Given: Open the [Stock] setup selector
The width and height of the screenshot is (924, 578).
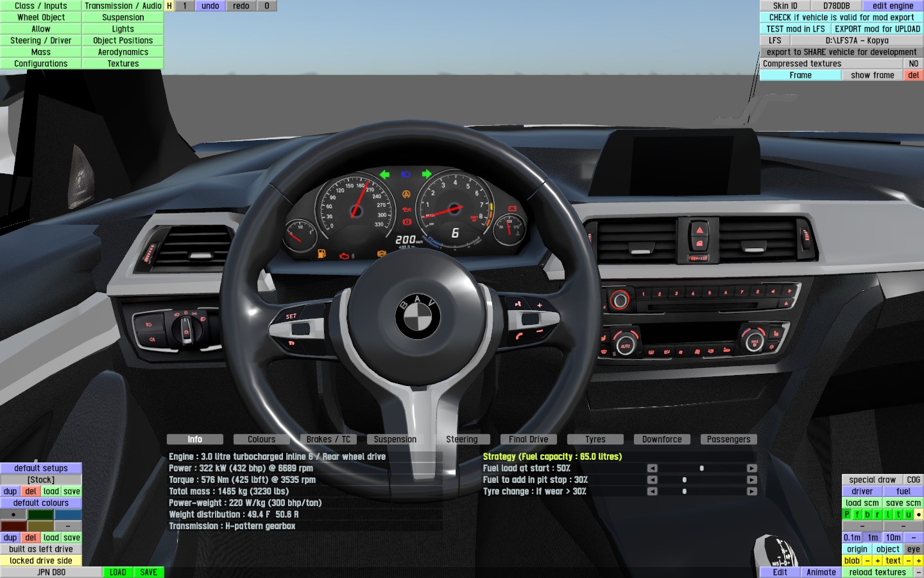Looking at the screenshot, I should [41, 480].
